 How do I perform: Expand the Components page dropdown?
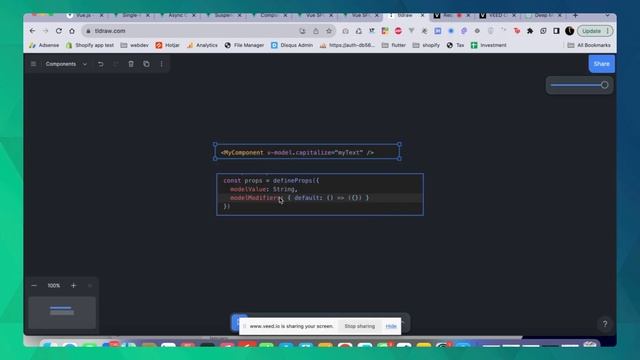point(66,64)
